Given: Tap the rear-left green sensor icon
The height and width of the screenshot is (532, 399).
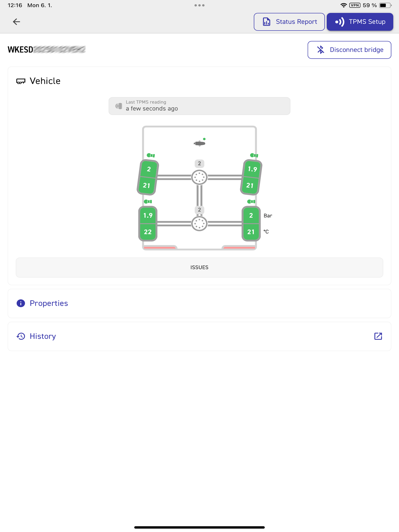Looking at the screenshot, I should tap(148, 202).
